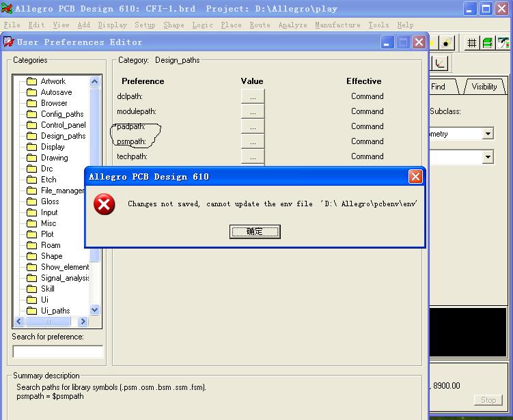The width and height of the screenshot is (513, 420).
Task: Click the disabled Stop button in main window
Action: pos(488,400)
